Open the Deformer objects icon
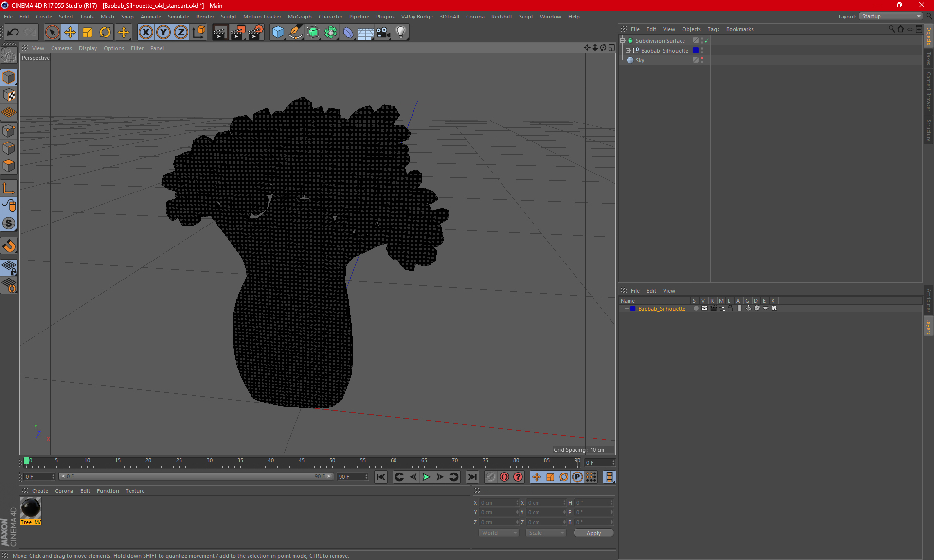Screen dimensions: 934x560 pos(348,32)
